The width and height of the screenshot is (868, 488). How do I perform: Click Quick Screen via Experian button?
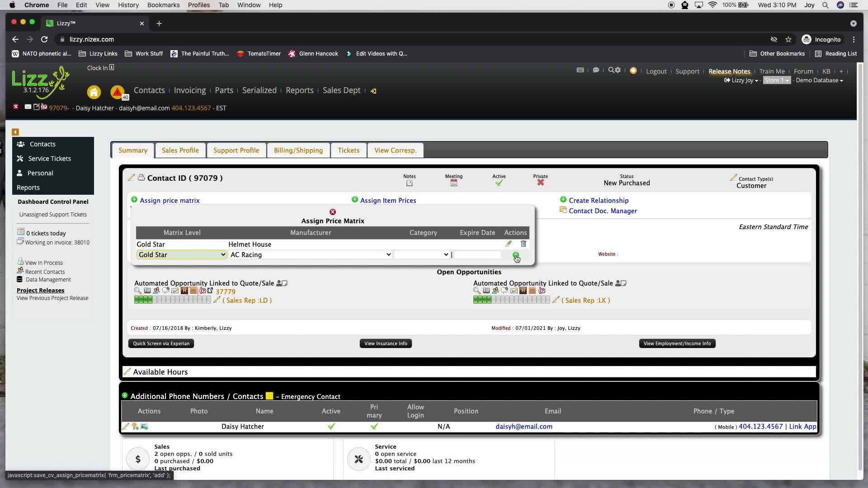[x=161, y=344]
